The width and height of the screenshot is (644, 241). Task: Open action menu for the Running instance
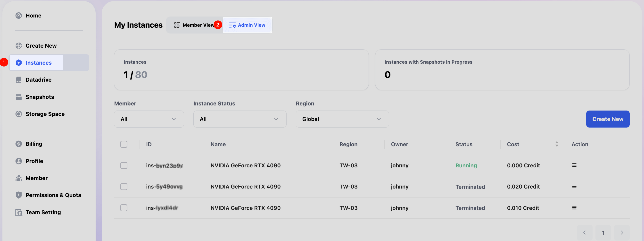click(x=574, y=165)
